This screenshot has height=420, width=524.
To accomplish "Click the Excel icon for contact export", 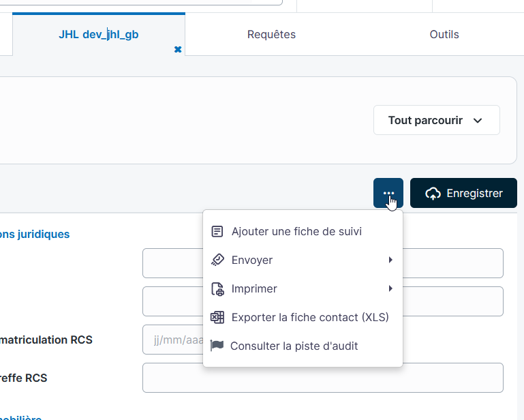I will pos(217,318).
